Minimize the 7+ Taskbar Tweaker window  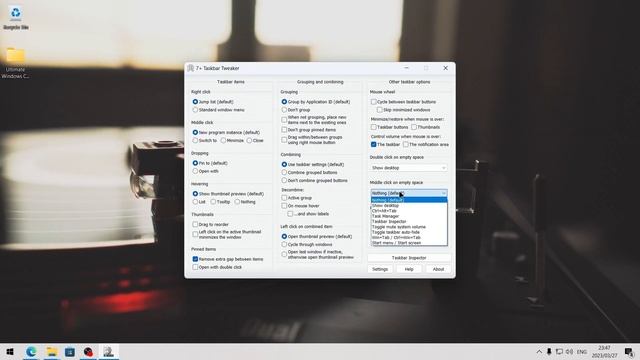(x=407, y=68)
